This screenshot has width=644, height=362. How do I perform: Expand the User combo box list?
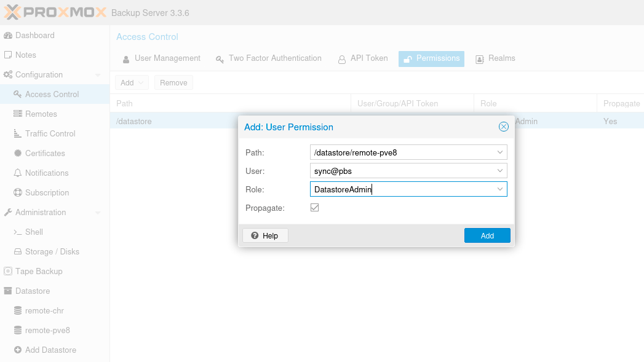tap(500, 171)
